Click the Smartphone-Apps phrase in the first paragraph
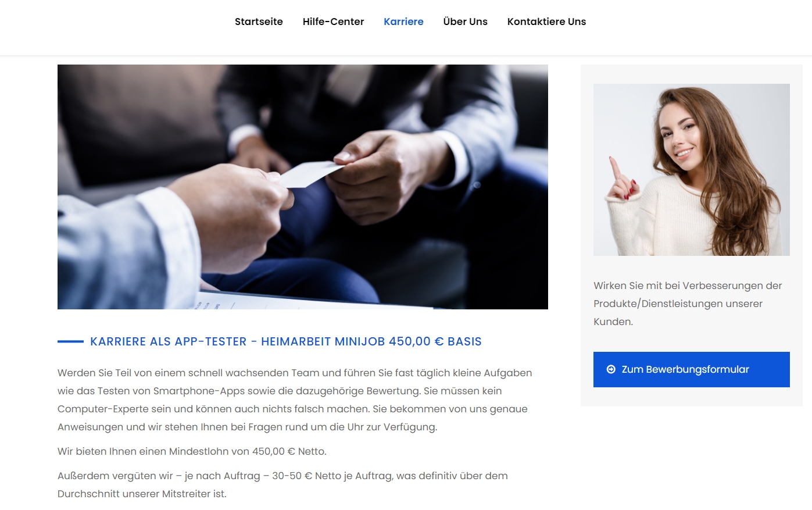Viewport: 812px width, 510px height. 199,391
